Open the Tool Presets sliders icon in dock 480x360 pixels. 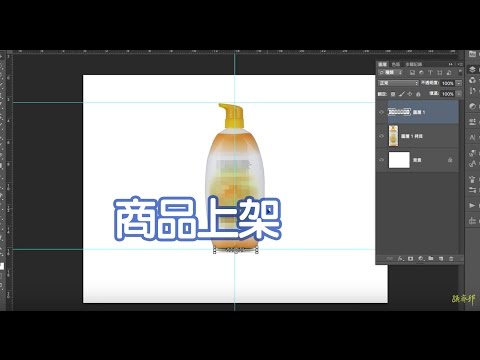(x=472, y=190)
